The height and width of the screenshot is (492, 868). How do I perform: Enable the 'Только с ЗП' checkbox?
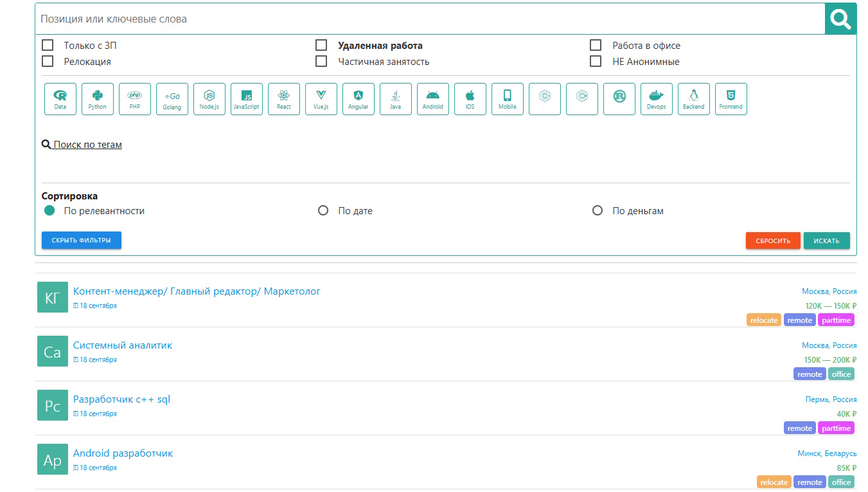pos(48,45)
